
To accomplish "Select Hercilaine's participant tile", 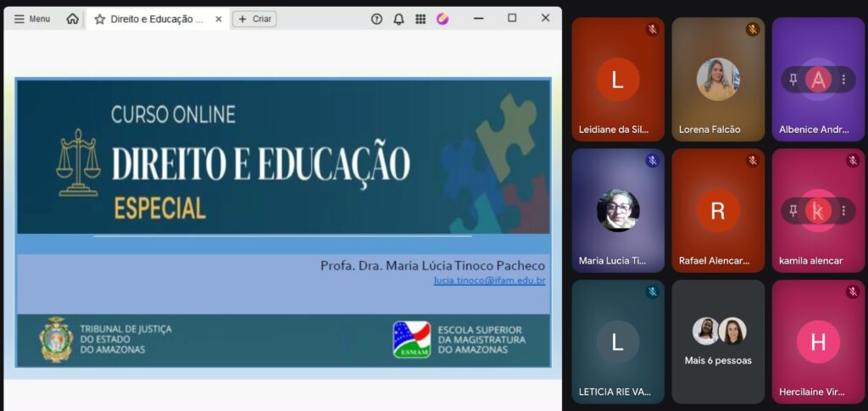I will coord(818,342).
